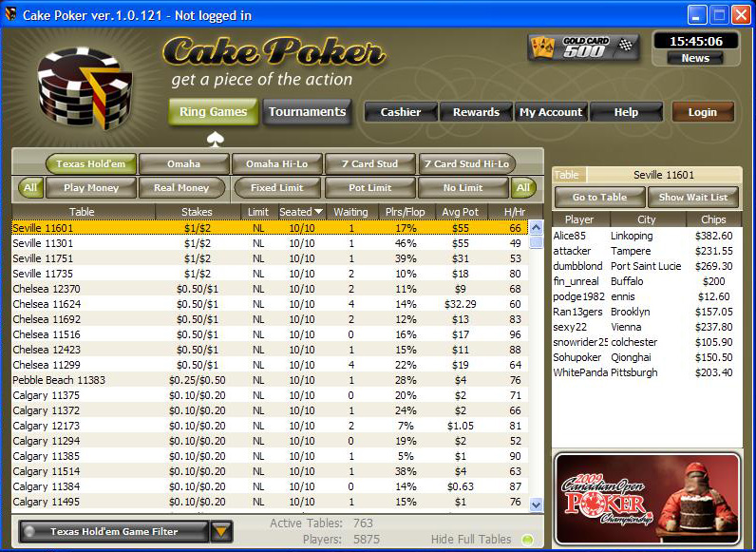This screenshot has height=552, width=756.
Task: Filter by Real Money tables
Action: pyautogui.click(x=181, y=188)
